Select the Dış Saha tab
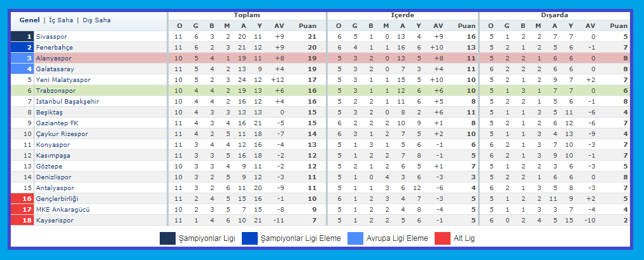644x260 pixels. (x=97, y=20)
